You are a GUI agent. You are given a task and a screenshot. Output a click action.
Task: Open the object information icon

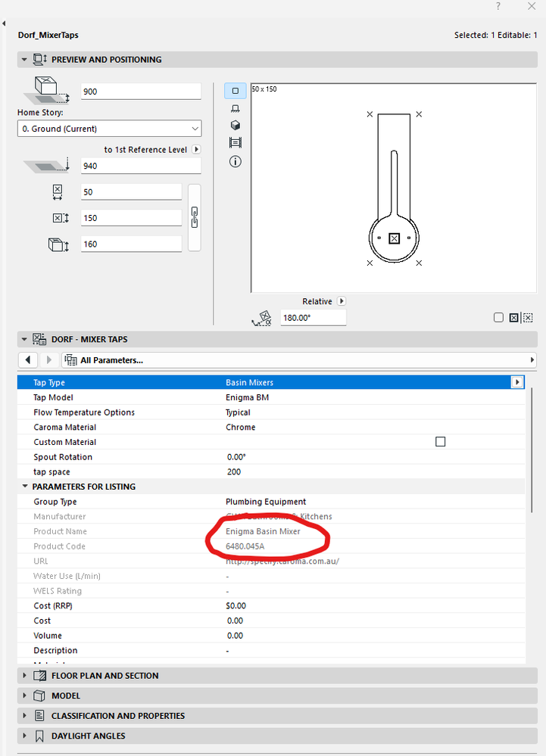pos(236,161)
